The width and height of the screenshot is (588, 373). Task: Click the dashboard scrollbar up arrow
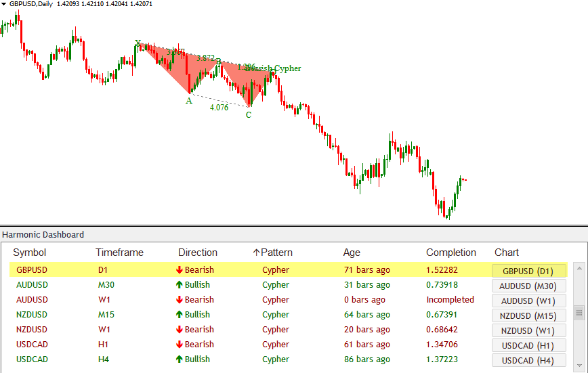pyautogui.click(x=579, y=267)
